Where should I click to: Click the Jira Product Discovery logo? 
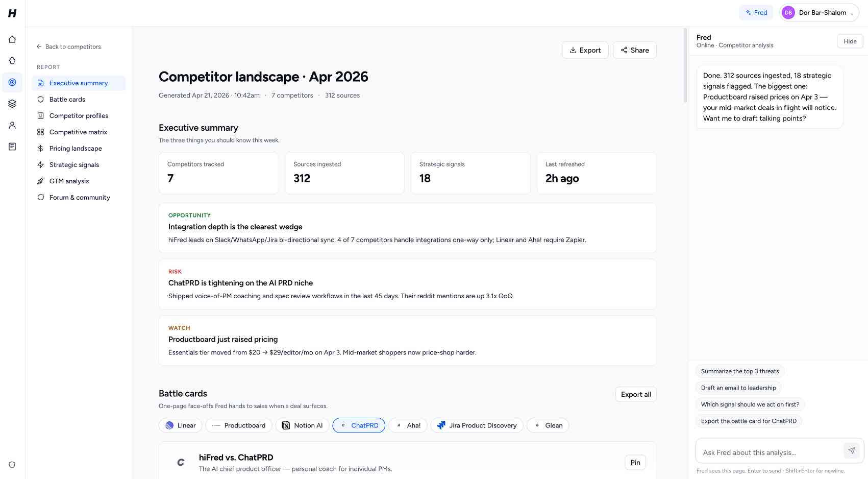[x=441, y=425]
